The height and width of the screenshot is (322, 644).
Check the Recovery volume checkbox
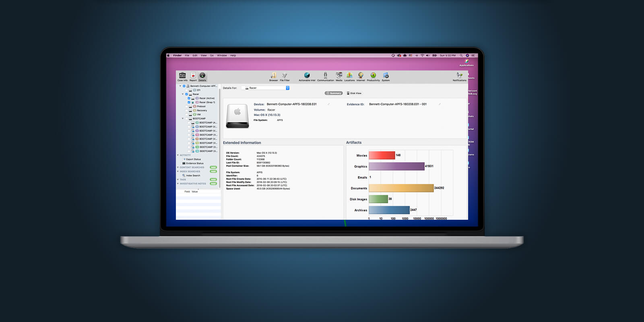[x=186, y=110]
